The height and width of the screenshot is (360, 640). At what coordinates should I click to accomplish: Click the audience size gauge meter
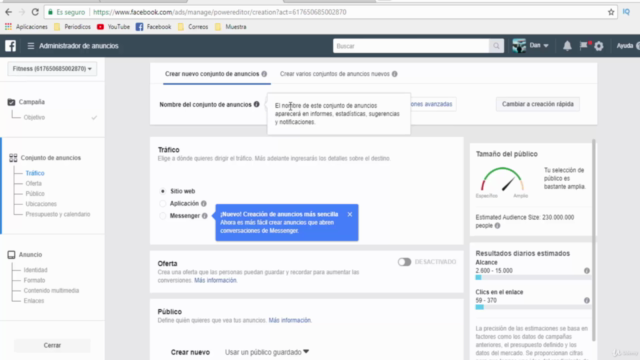(x=502, y=180)
